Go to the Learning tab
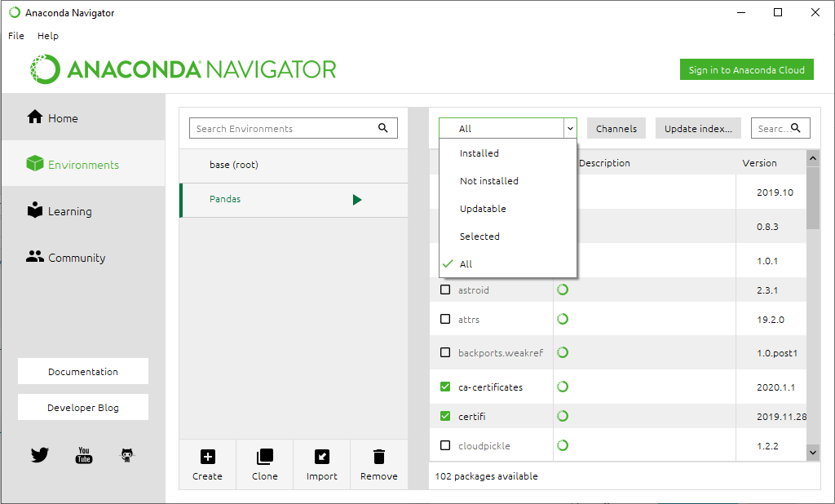Image resolution: width=835 pixels, height=504 pixels. pos(83,211)
